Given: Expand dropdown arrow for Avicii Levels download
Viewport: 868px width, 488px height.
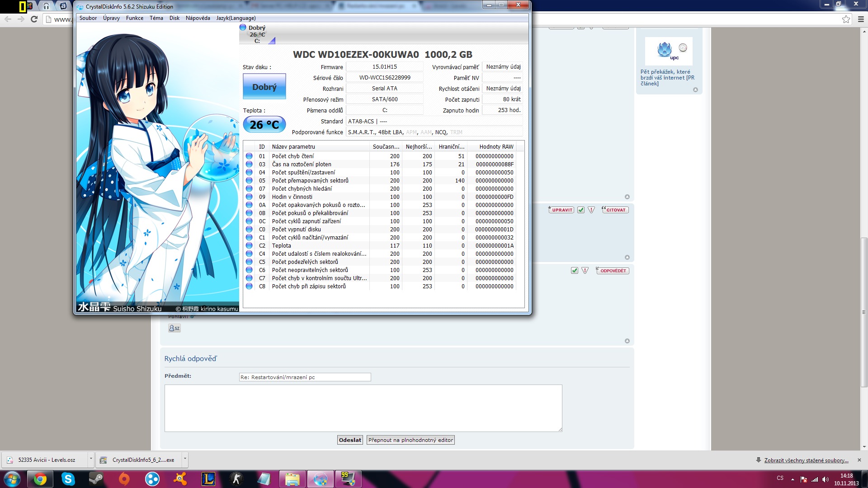Looking at the screenshot, I should (91, 459).
